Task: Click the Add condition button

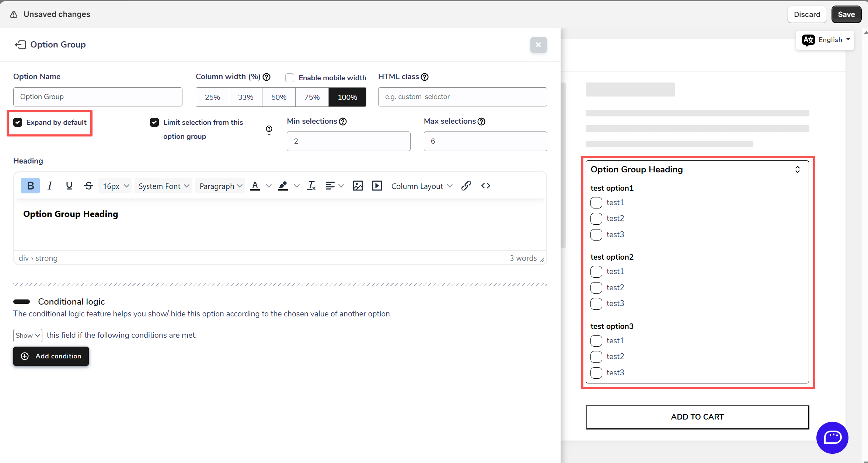Action: (51, 356)
